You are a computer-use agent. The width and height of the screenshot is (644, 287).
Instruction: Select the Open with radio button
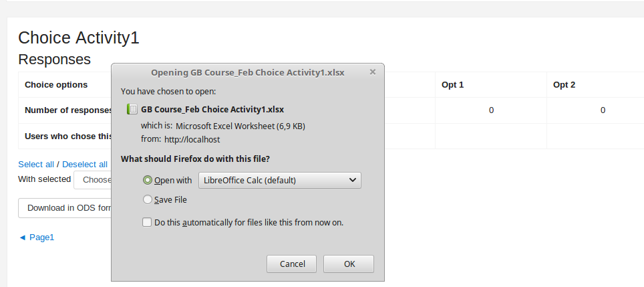coord(147,180)
